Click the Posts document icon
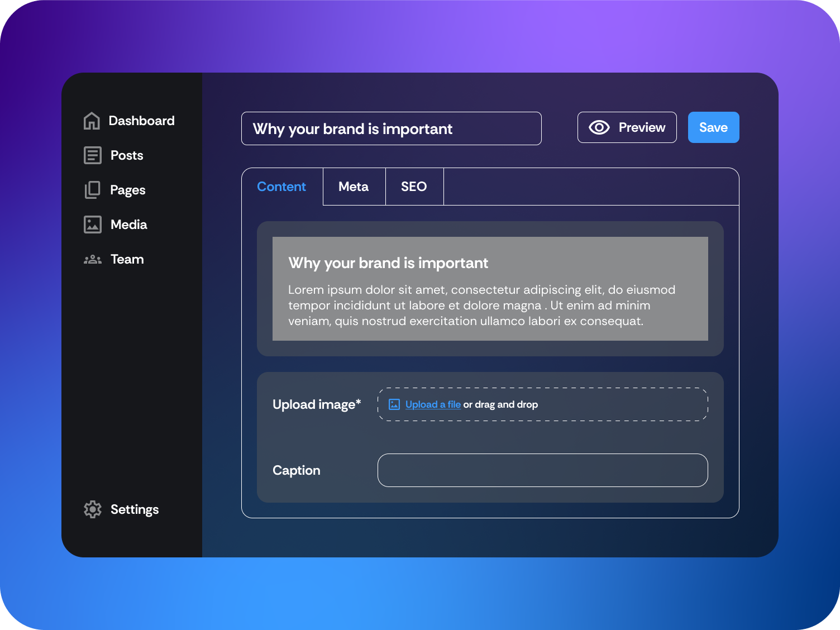The height and width of the screenshot is (630, 840). (92, 155)
